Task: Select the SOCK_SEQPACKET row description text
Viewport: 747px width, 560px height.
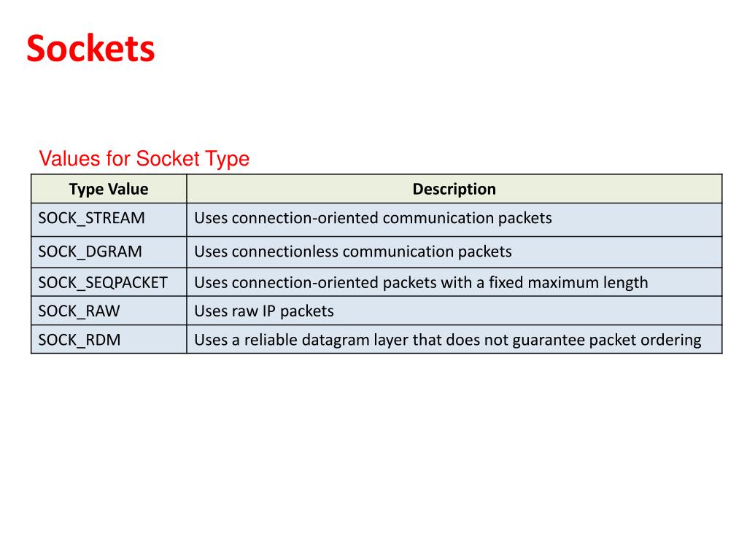Action: 421,282
